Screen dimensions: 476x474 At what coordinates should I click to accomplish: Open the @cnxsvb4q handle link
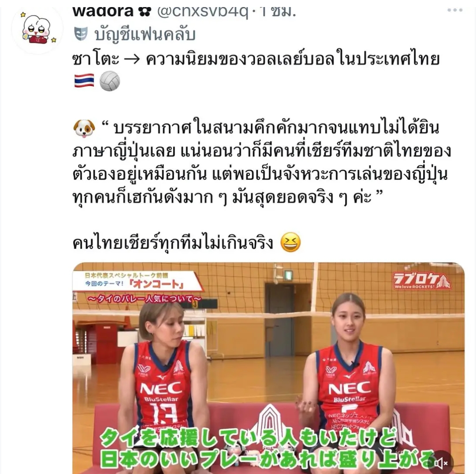click(202, 12)
